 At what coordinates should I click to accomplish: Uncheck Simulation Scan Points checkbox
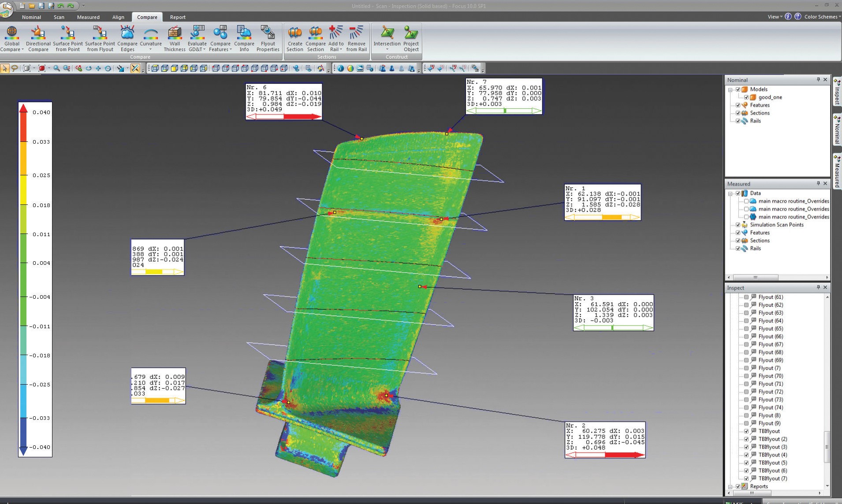coord(738,225)
